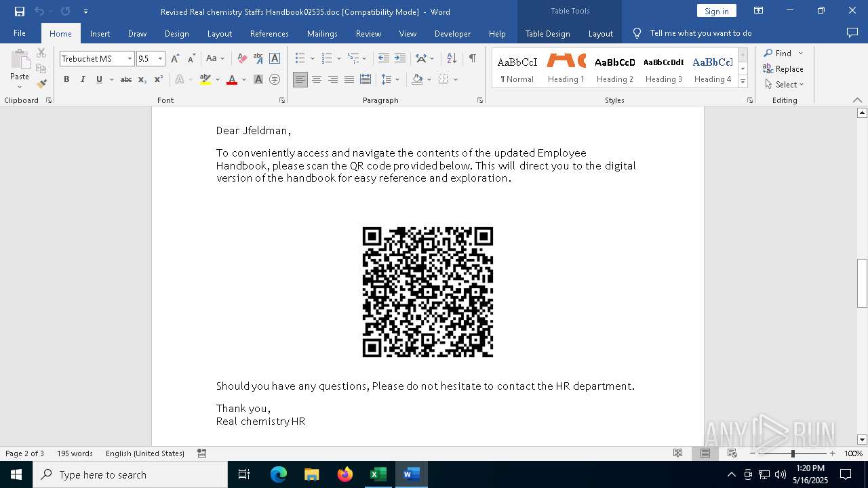The height and width of the screenshot is (488, 868).
Task: Insert enclosed characters icon
Action: pos(275,79)
